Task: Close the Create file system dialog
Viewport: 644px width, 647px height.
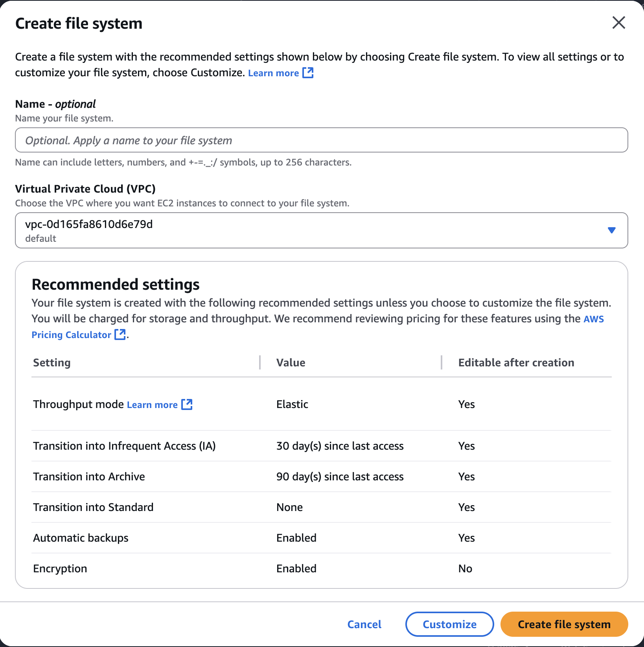Action: (618, 23)
